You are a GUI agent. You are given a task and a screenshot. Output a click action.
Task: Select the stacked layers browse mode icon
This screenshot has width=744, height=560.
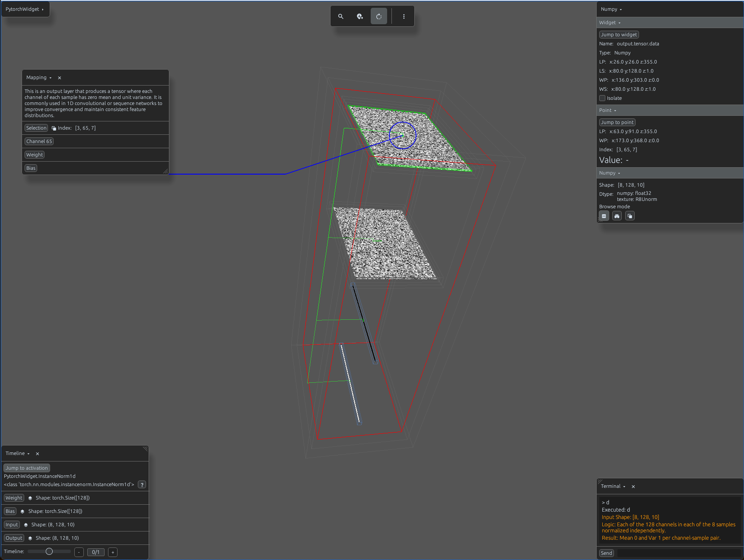coord(630,216)
